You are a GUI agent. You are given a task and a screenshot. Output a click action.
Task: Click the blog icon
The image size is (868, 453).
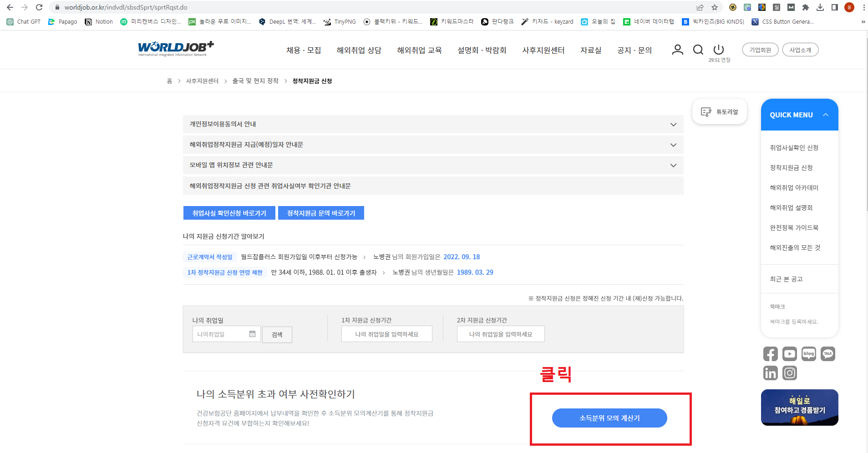tap(809, 353)
